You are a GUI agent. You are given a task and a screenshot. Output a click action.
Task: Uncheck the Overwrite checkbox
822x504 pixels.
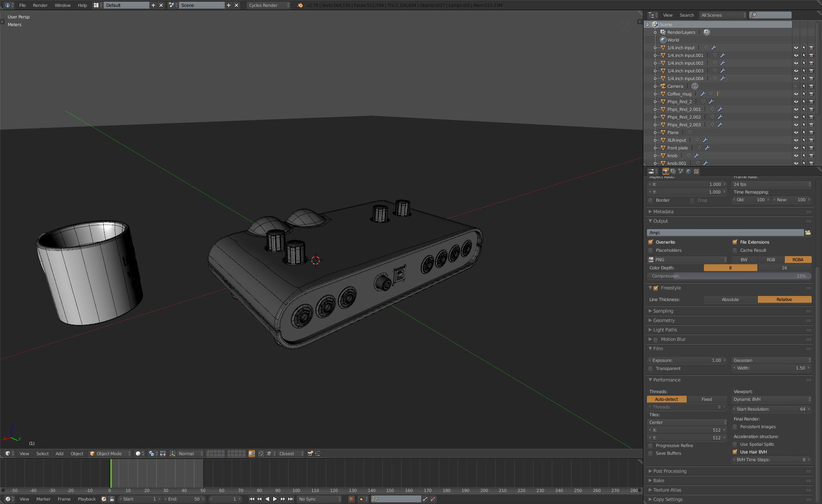pyautogui.click(x=651, y=242)
